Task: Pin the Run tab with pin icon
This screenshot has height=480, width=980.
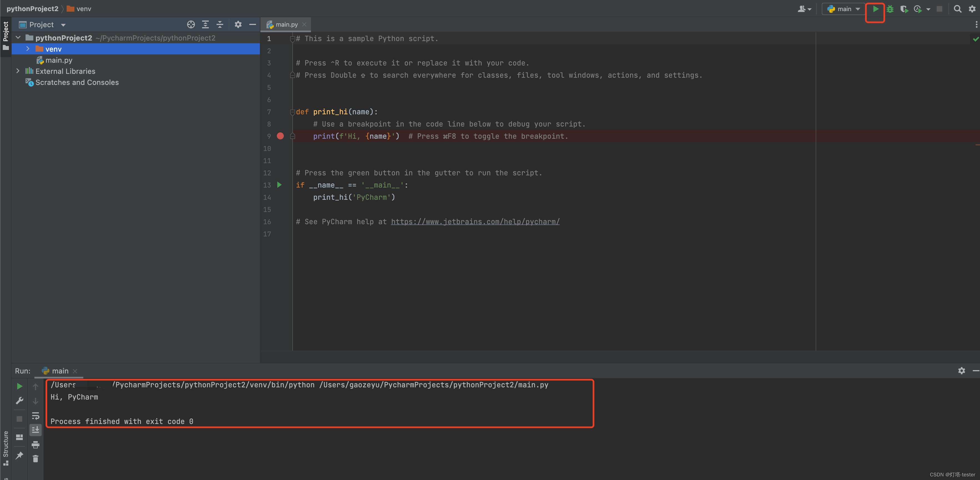Action: (x=19, y=455)
